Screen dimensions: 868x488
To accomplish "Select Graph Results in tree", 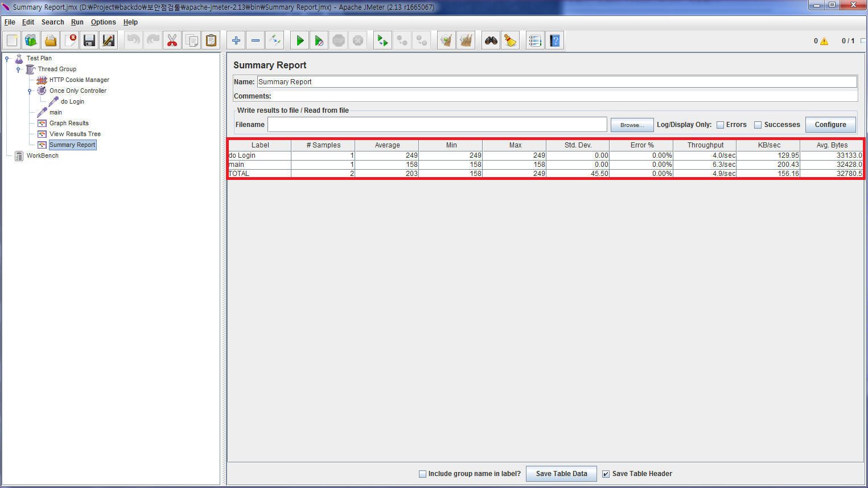I will point(69,123).
